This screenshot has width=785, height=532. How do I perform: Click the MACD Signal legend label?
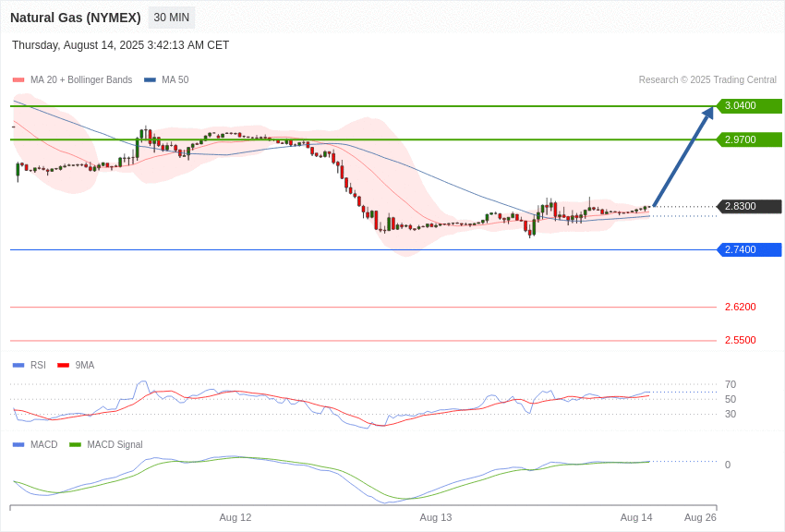pyautogui.click(x=115, y=444)
